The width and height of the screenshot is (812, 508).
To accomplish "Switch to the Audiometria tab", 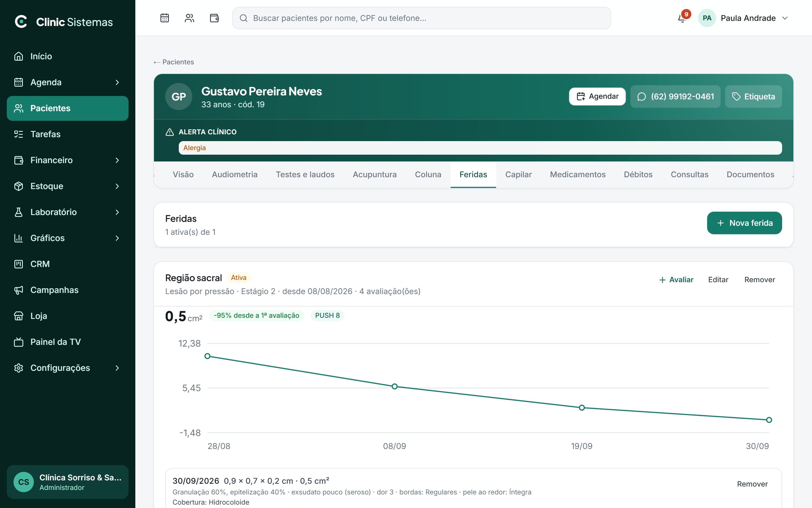I will 235,174.
